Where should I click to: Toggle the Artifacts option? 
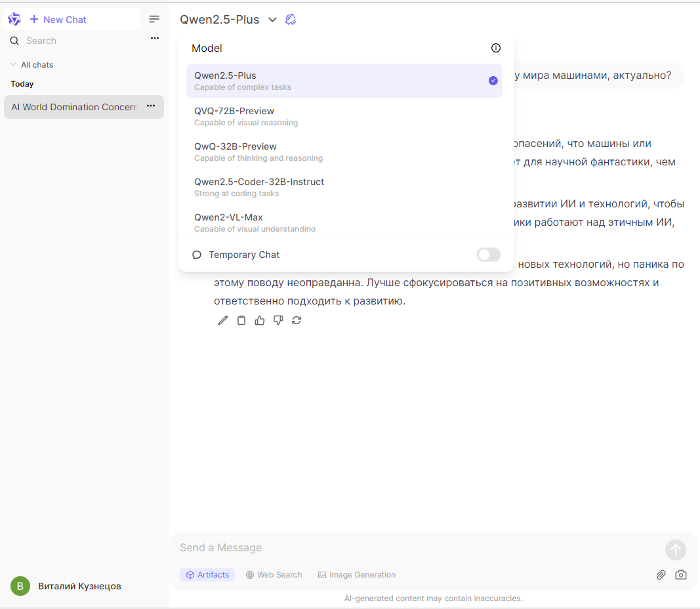(x=207, y=575)
